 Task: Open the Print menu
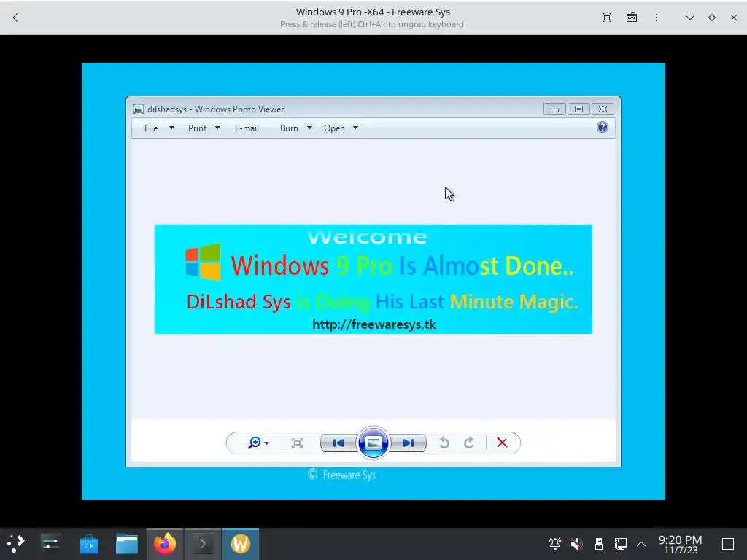(197, 128)
